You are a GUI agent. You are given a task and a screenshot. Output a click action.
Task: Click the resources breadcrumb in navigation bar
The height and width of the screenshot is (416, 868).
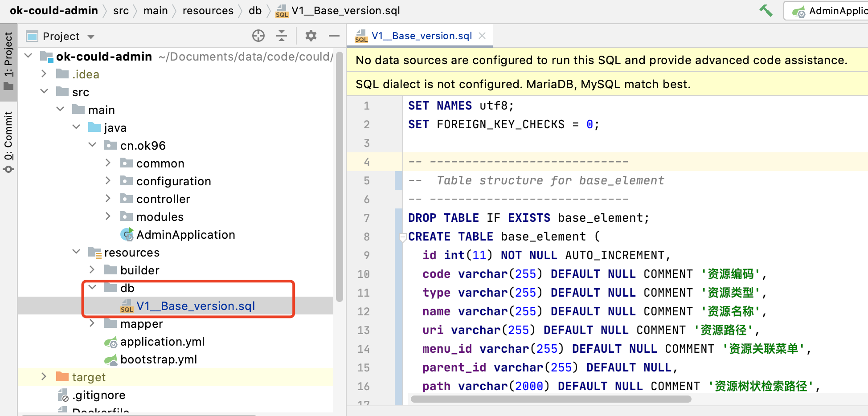tap(208, 11)
